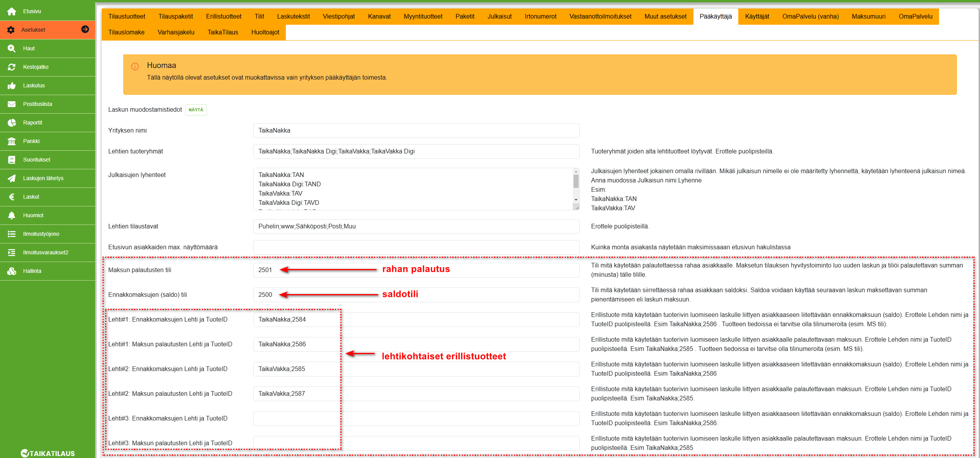Select the TaikaTilaus tab
The image size is (980, 458).
point(223,32)
